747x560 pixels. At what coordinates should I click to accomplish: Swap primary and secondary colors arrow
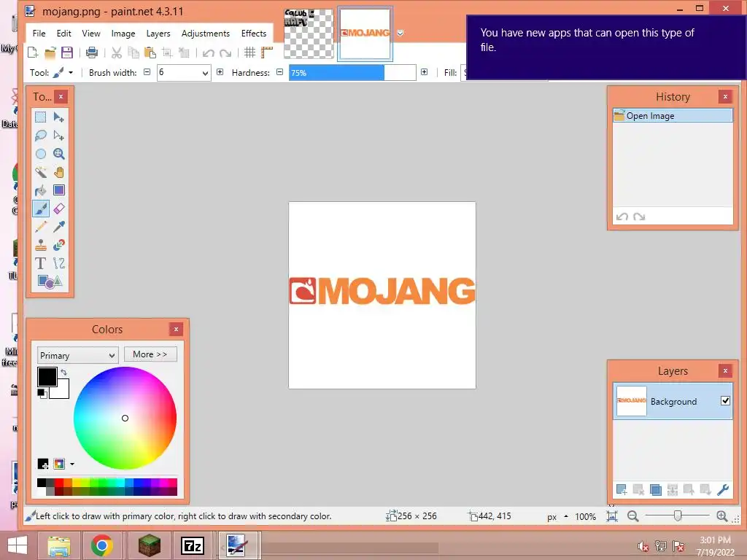[x=64, y=373]
